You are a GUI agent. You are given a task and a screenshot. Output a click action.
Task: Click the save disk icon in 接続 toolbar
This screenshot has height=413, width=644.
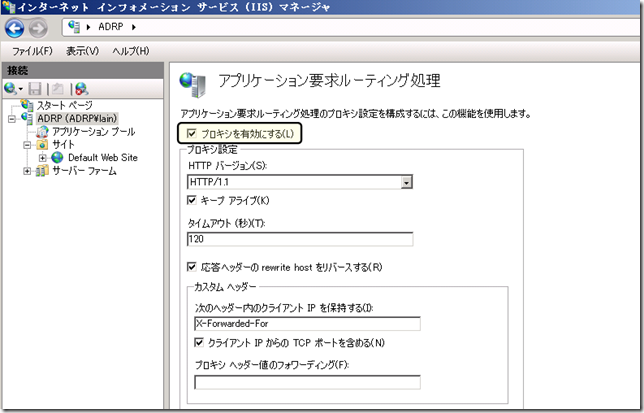coord(34,88)
